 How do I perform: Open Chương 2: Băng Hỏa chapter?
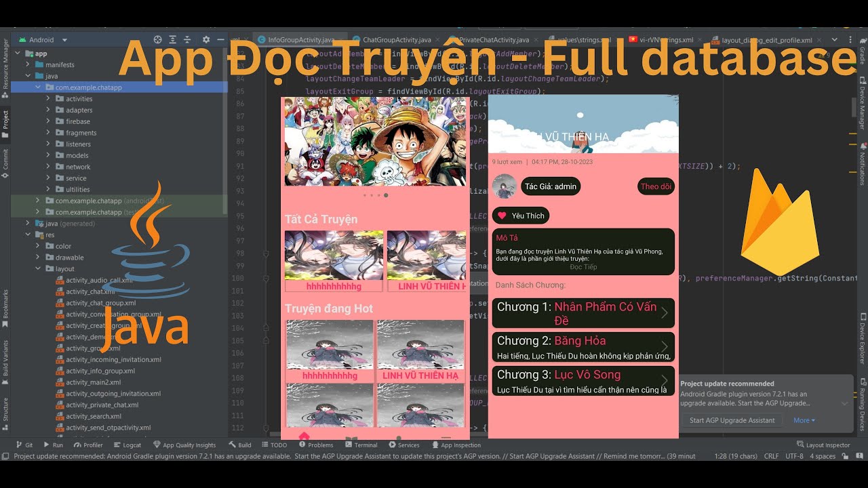coord(583,347)
